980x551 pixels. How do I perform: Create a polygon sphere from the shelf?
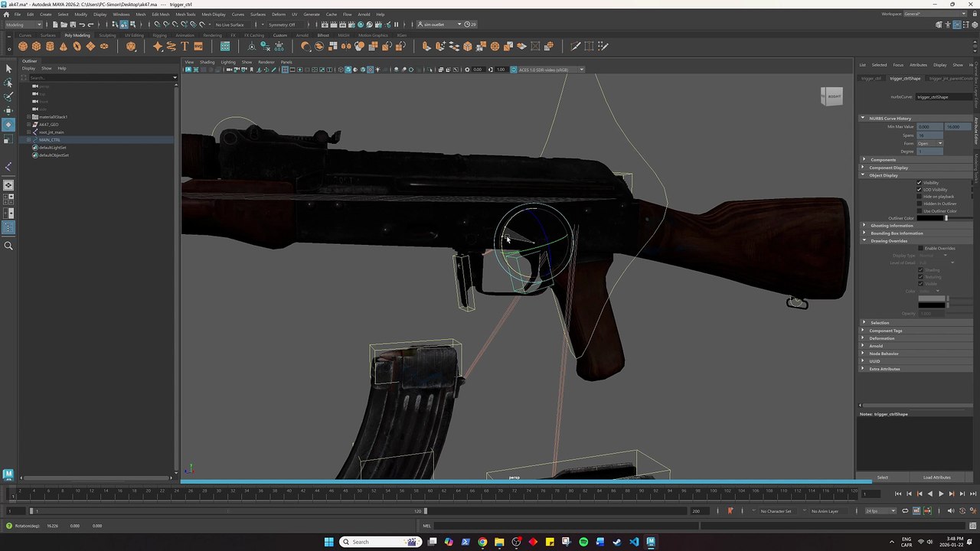(x=22, y=47)
